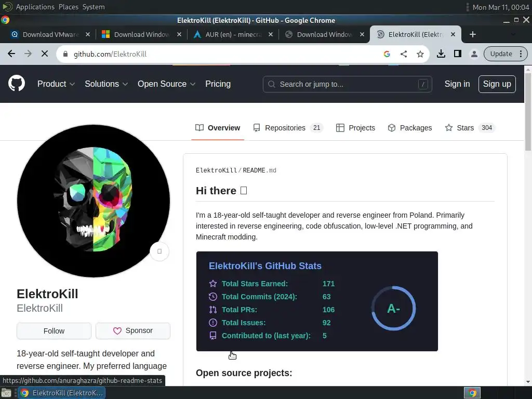Go back with the browser back arrow

[x=11, y=54]
